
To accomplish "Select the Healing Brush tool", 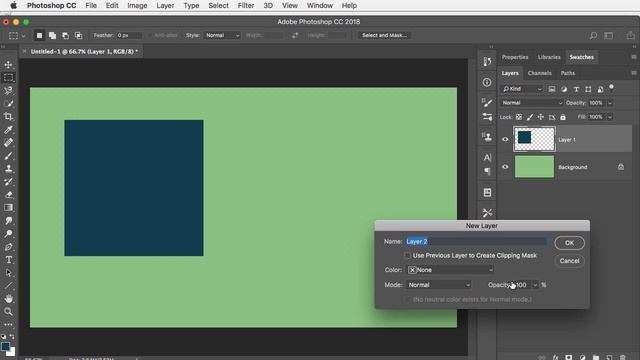I will click(9, 143).
